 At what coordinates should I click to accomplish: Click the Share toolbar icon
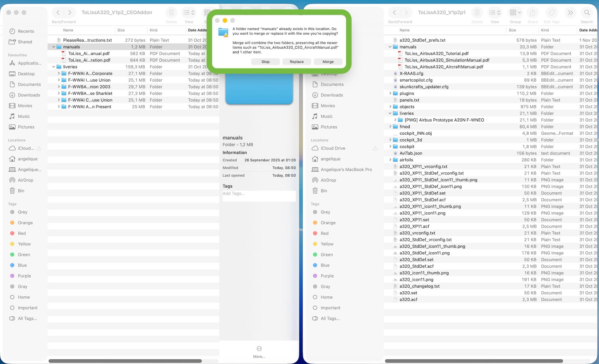click(532, 13)
